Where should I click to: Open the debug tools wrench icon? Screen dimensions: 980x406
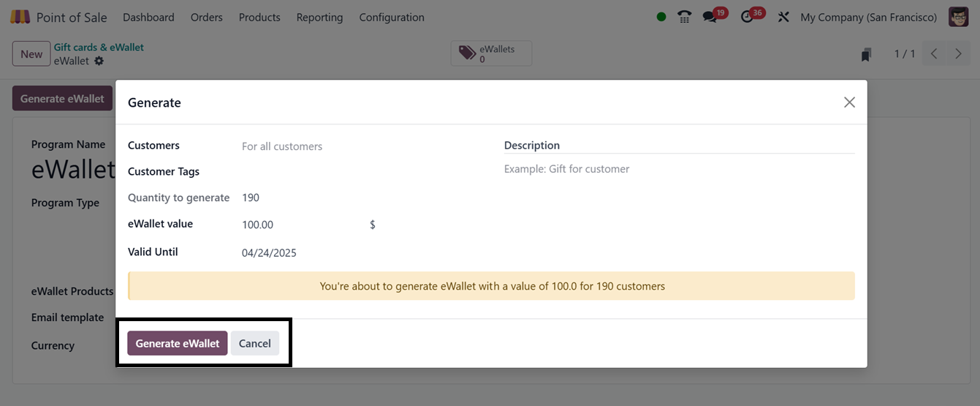pos(783,17)
